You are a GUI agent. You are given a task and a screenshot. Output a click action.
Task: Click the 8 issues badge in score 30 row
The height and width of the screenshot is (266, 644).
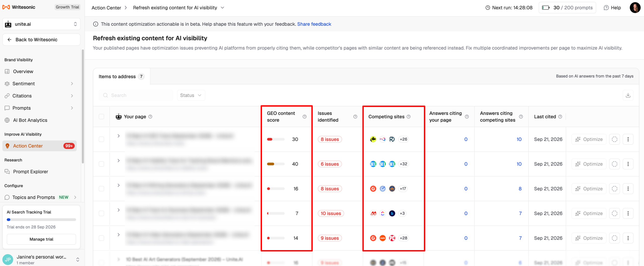[330, 139]
